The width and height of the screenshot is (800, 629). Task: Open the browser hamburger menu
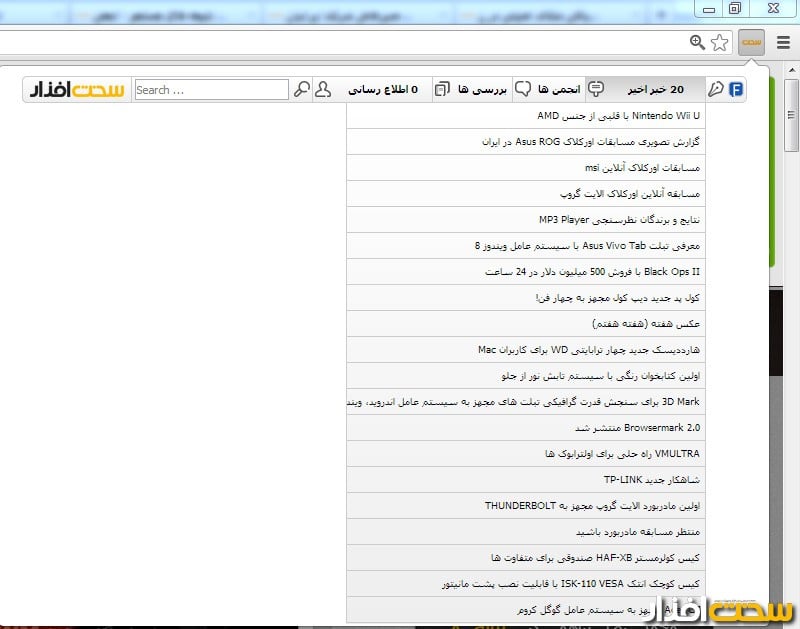782,42
